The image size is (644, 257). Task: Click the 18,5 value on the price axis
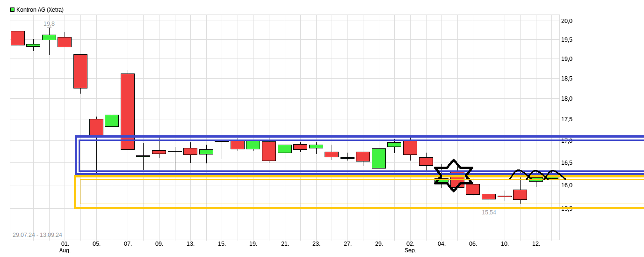[567, 79]
